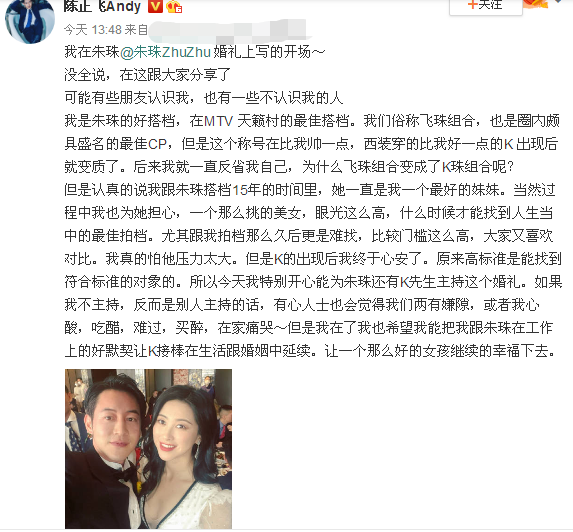Click the 婚礼上写的开场 text after the mention
This screenshot has height=532, width=573.
pos(268,52)
